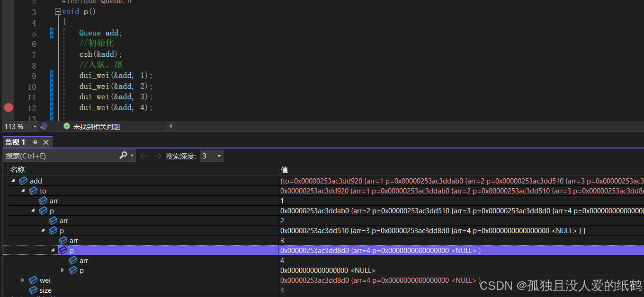Collapse the highlighted p node
This screenshot has height=297, width=644.
(53, 250)
